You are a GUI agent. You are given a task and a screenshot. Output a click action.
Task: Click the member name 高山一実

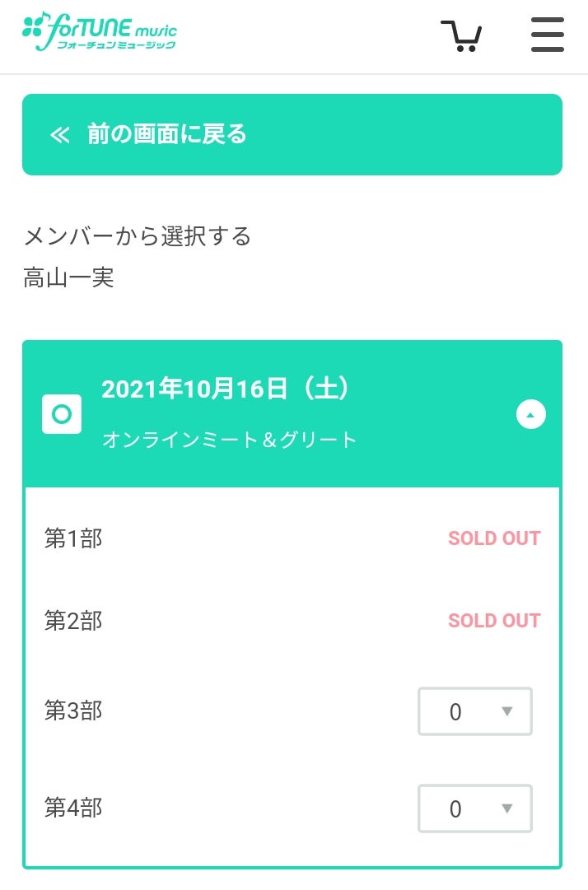pyautogui.click(x=68, y=278)
